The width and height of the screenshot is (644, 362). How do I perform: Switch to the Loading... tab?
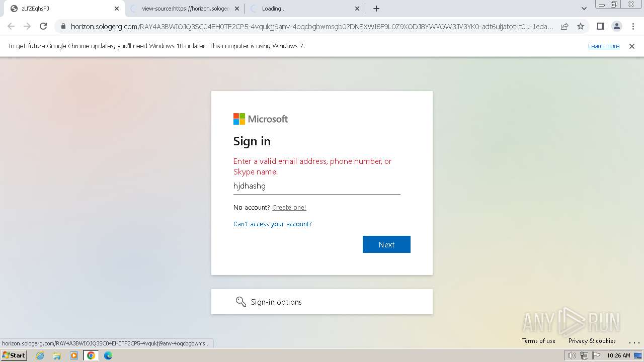click(x=304, y=9)
